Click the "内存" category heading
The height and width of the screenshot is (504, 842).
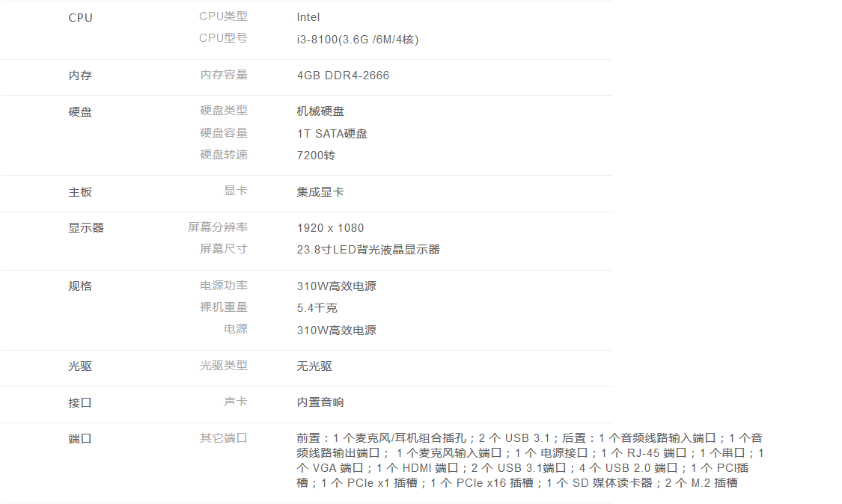(80, 76)
